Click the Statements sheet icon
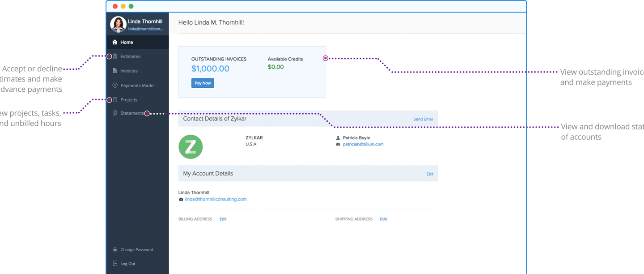 point(115,113)
